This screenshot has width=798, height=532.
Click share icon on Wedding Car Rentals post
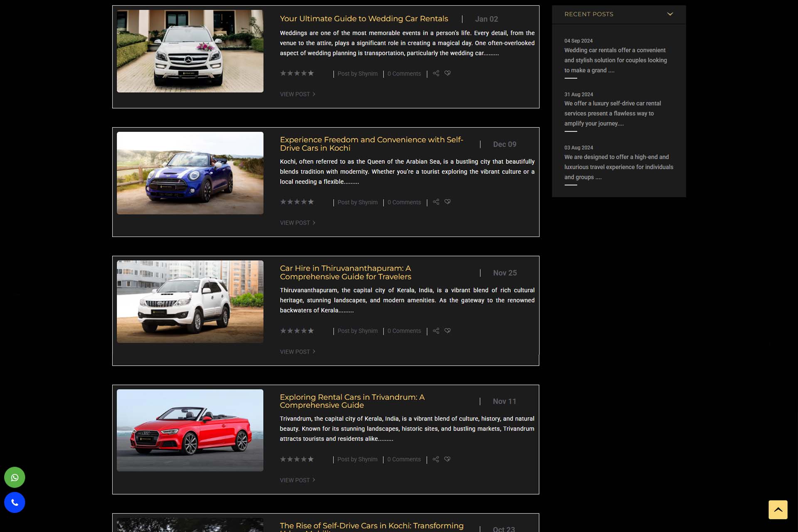click(436, 73)
